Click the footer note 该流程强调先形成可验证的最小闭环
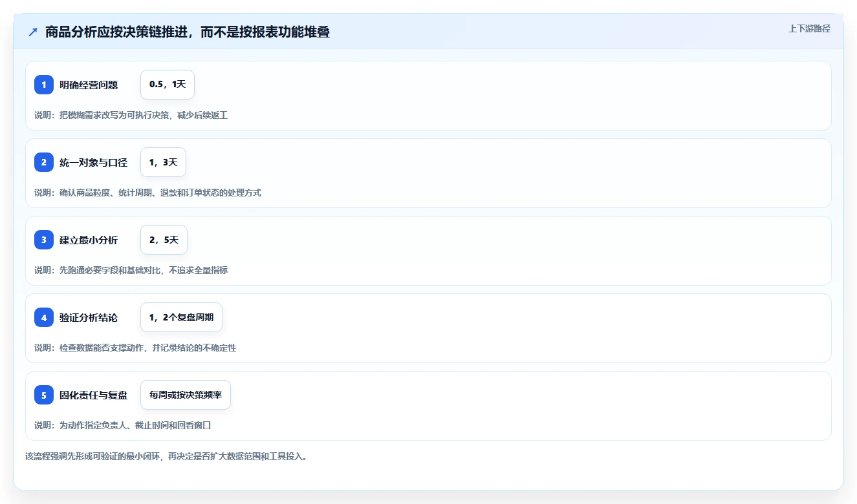 click(x=166, y=456)
